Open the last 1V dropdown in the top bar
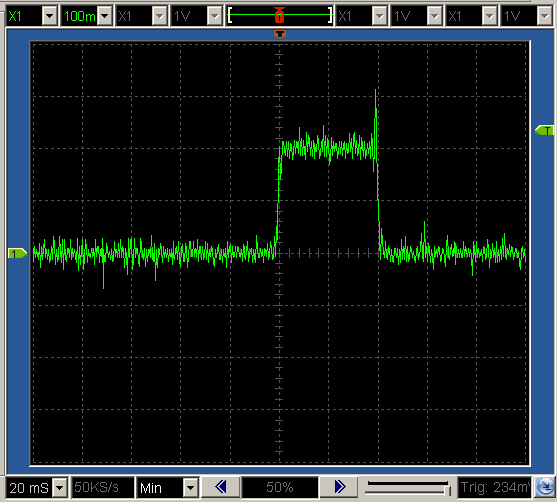 click(x=545, y=16)
